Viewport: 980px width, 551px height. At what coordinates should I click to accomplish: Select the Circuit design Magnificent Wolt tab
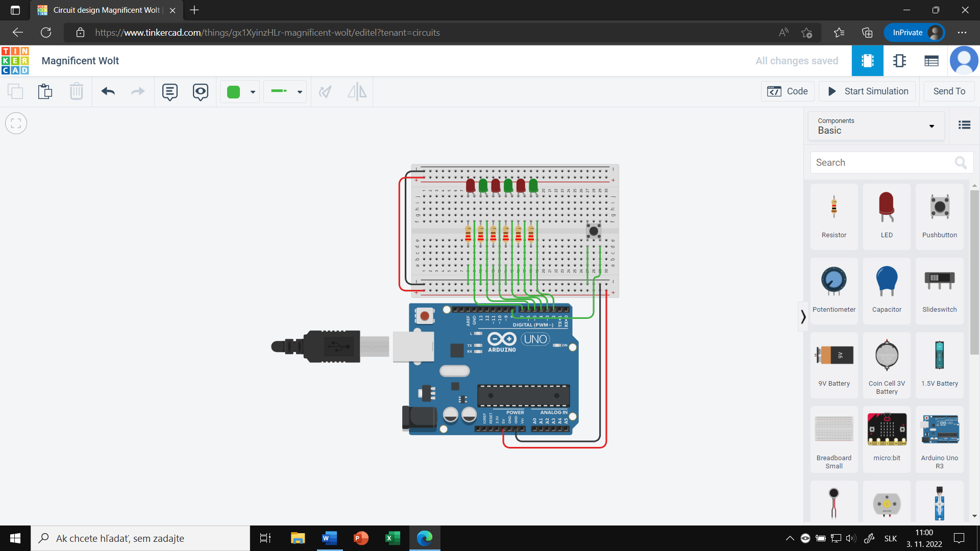(x=106, y=10)
